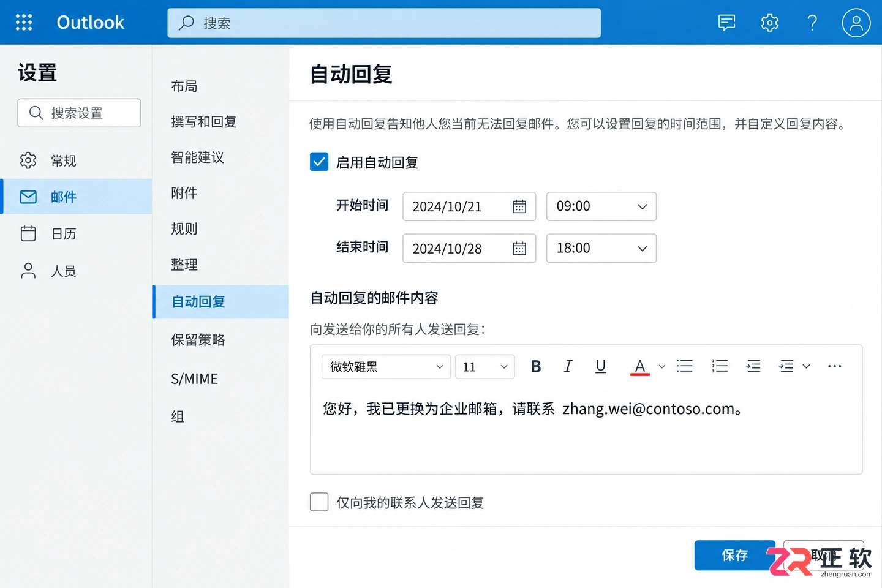Click the 2024/10/28 end date field
The height and width of the screenshot is (588, 882).
point(469,248)
